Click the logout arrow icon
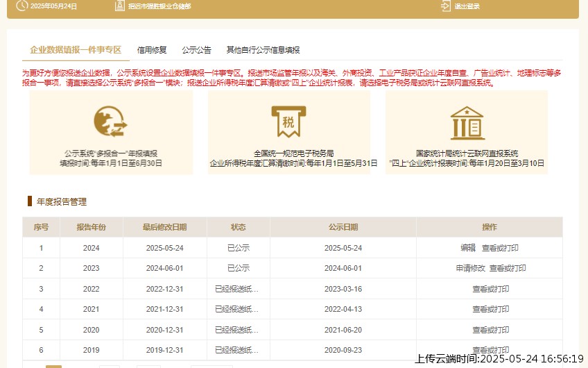 [446, 6]
